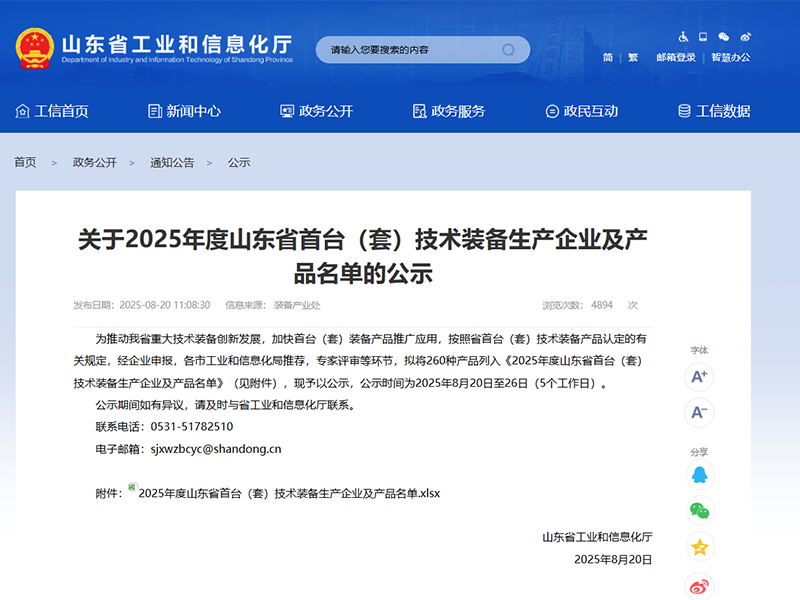
Task: Open 邮箱登录 email login
Action: (676, 58)
